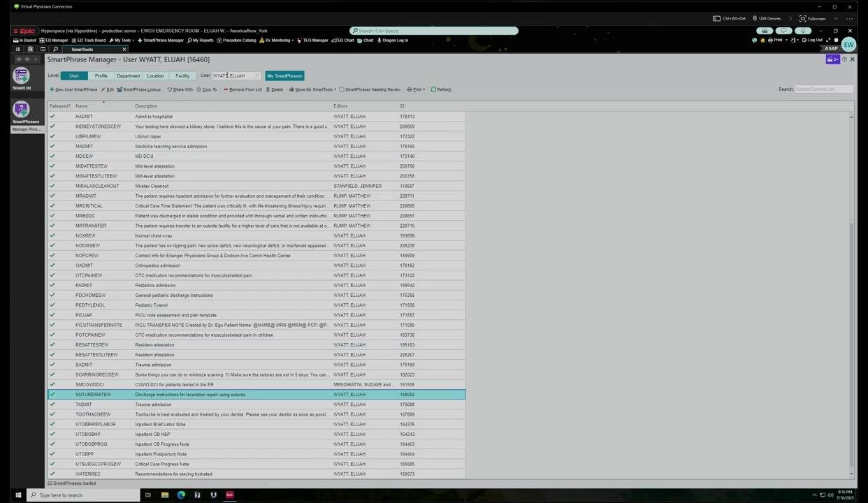This screenshot has height=503, width=868.
Task: Click USB Devices in top bar
Action: pos(766,19)
